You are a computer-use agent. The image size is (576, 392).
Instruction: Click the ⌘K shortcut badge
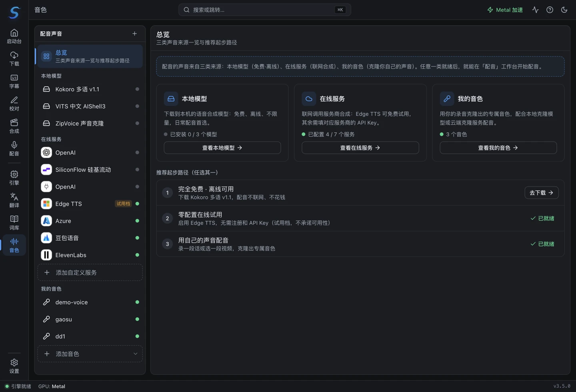(340, 10)
